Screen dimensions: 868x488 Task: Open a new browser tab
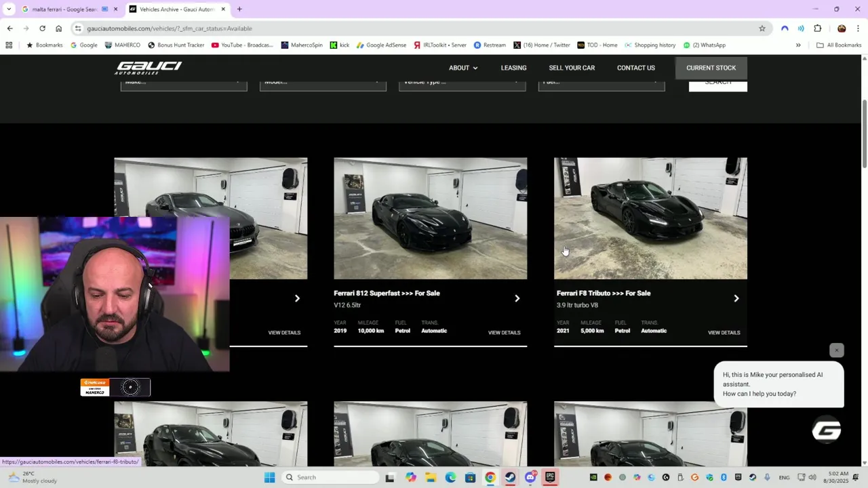pyautogui.click(x=239, y=9)
